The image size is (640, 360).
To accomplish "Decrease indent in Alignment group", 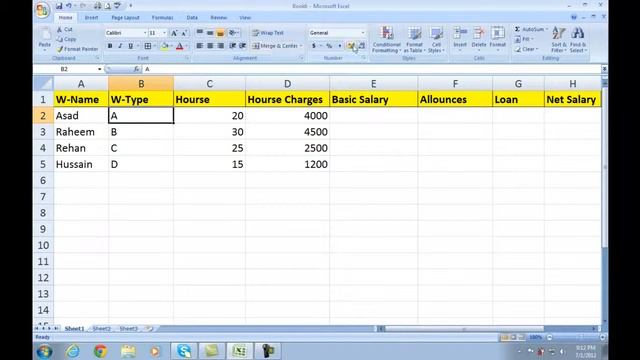I will (232, 46).
